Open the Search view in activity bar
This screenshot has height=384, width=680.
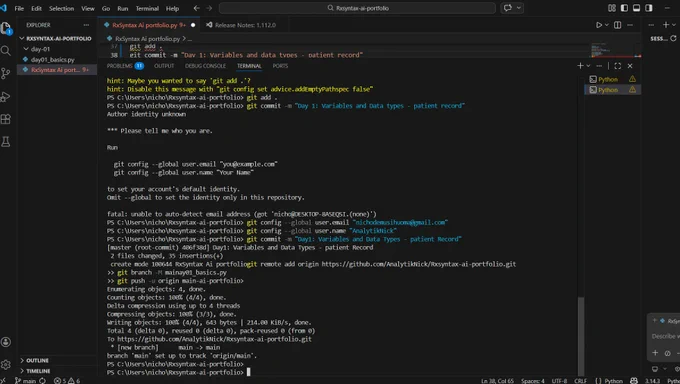pos(6,51)
